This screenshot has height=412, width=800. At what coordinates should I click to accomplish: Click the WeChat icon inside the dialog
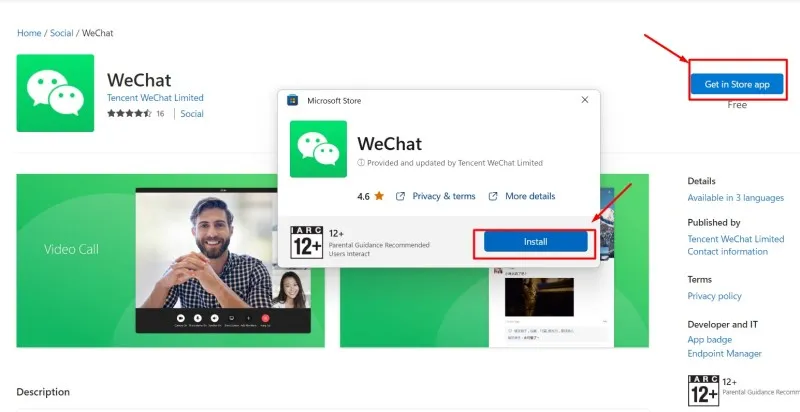318,149
